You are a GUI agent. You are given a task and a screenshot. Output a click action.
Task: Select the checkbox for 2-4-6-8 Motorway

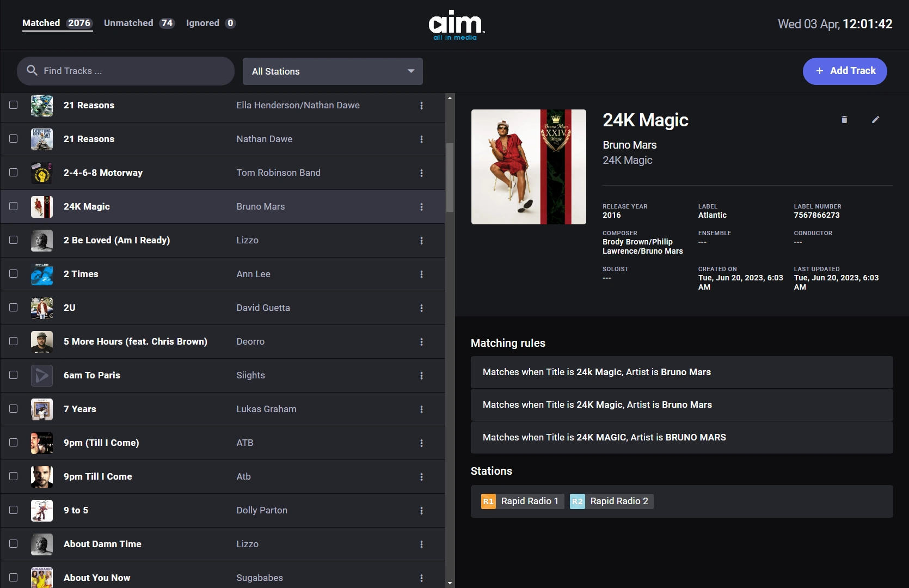point(14,173)
